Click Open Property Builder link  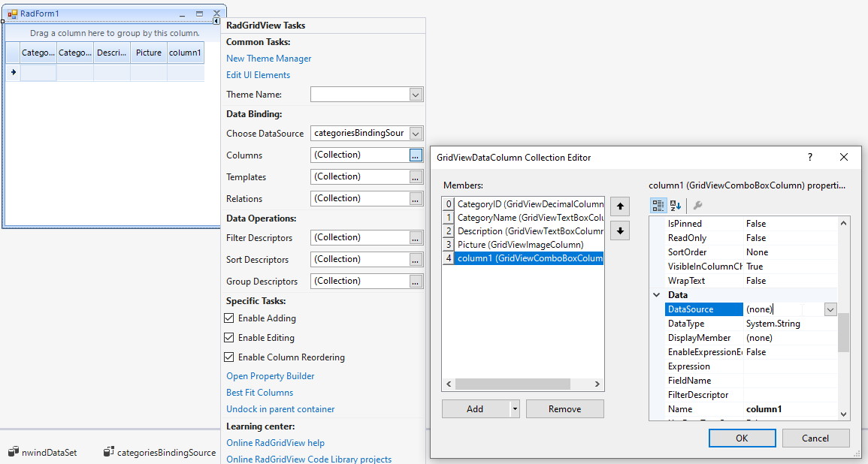click(270, 376)
